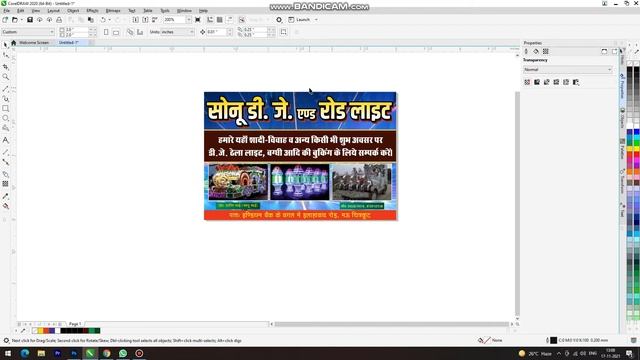Select the Page 1 tab

click(75, 324)
